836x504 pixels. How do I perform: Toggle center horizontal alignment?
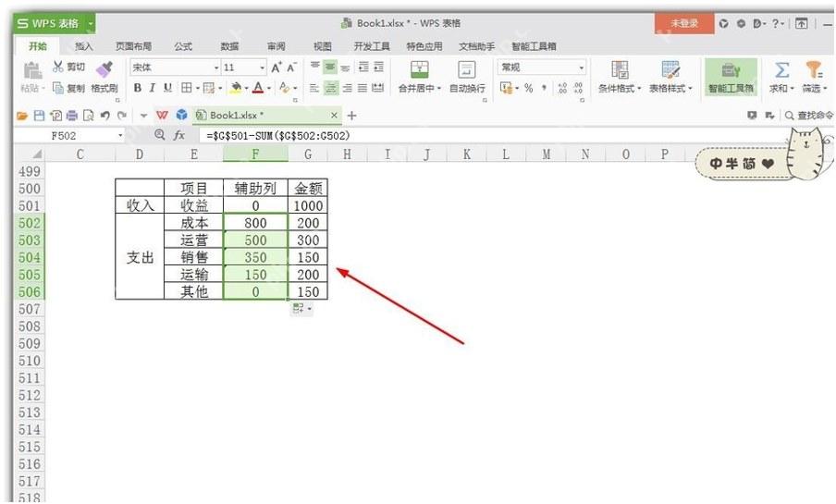pyautogui.click(x=331, y=88)
